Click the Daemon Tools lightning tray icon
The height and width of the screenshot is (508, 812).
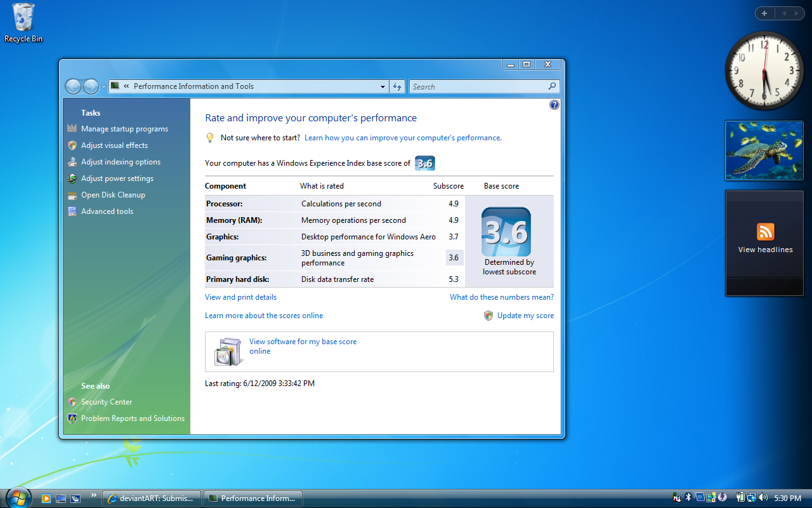click(x=722, y=497)
